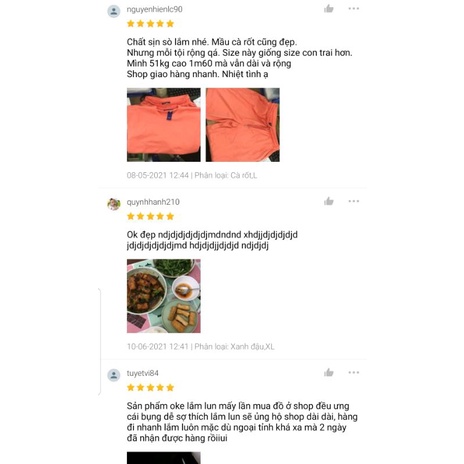The image size is (464, 464).
Task: Like the review by nguyenhienlc90
Action: click(x=329, y=9)
